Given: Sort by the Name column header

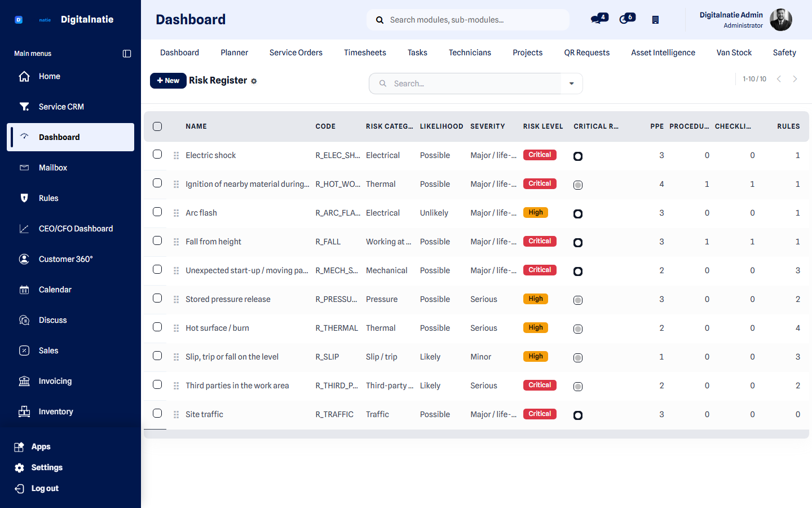Looking at the screenshot, I should tap(196, 126).
